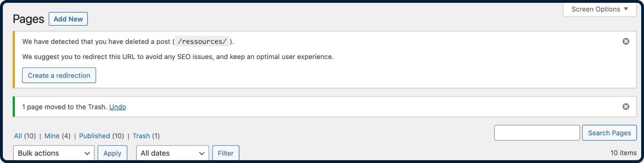Open the Trash pages view
The height and width of the screenshot is (163, 644).
[141, 136]
